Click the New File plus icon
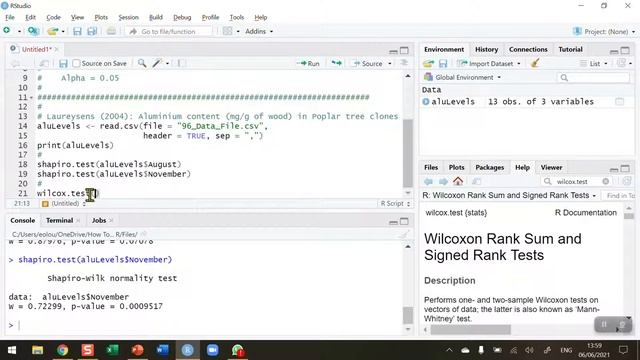The height and width of the screenshot is (360, 640). (x=7, y=31)
